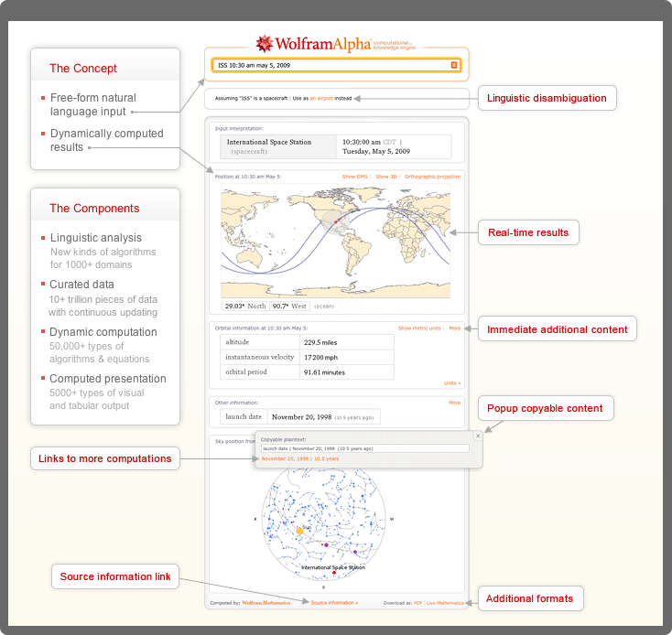Open the Units » link
This screenshot has width=672, height=635.
[452, 383]
